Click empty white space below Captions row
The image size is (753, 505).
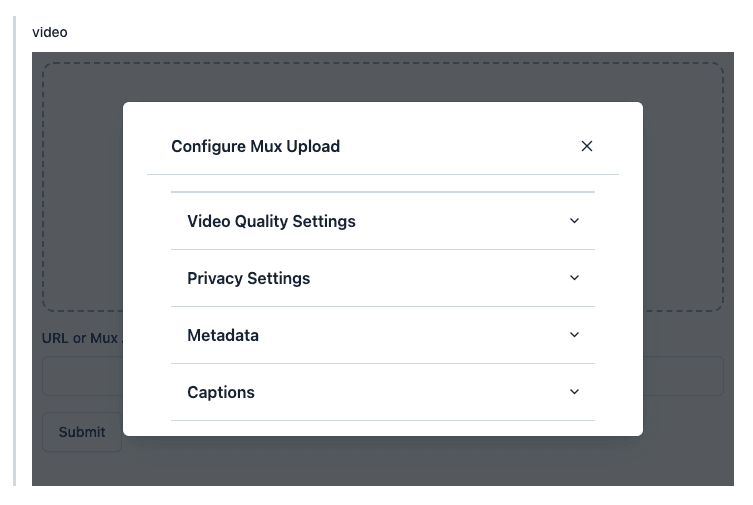click(x=382, y=428)
